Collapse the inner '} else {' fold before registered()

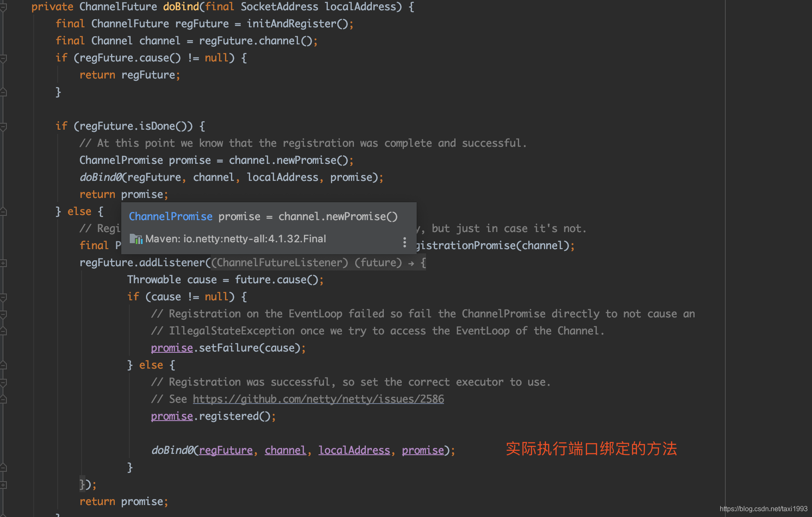(x=3, y=366)
